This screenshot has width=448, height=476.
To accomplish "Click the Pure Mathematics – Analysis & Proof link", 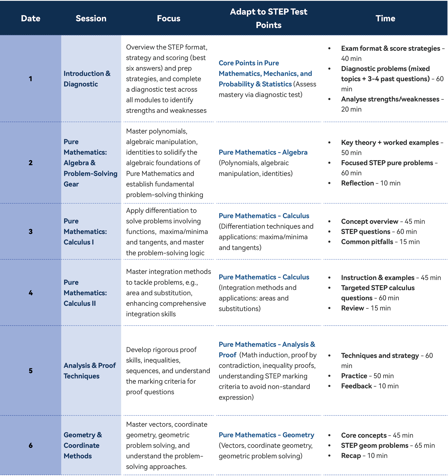I will [267, 345].
